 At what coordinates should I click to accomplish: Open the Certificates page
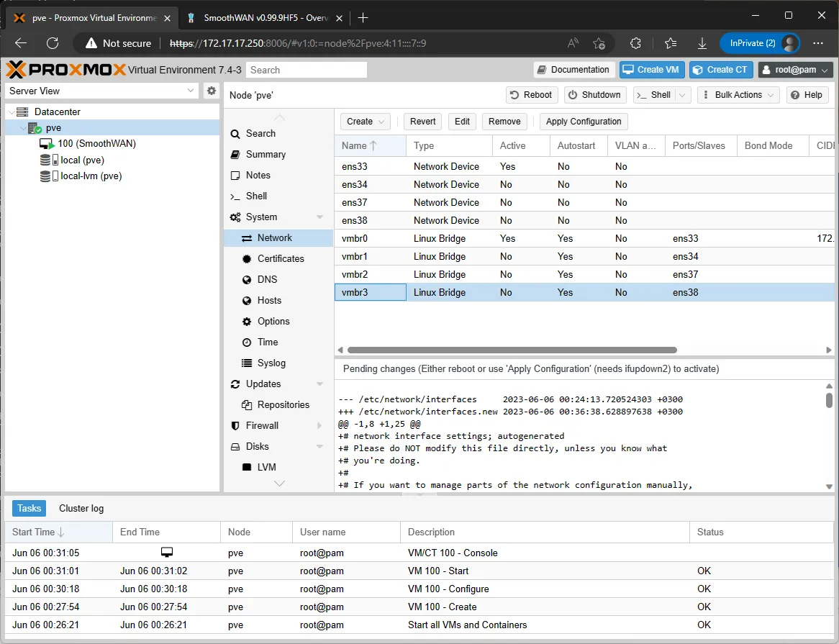pos(281,258)
